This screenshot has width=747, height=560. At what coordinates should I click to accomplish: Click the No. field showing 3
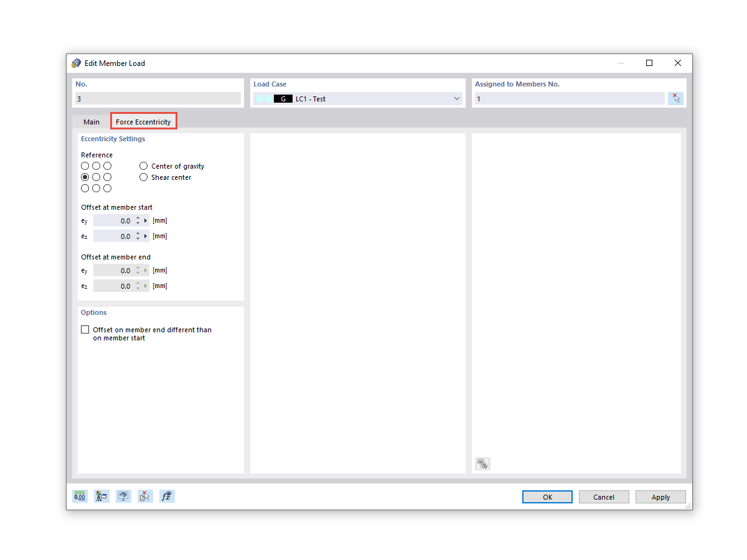pyautogui.click(x=158, y=98)
